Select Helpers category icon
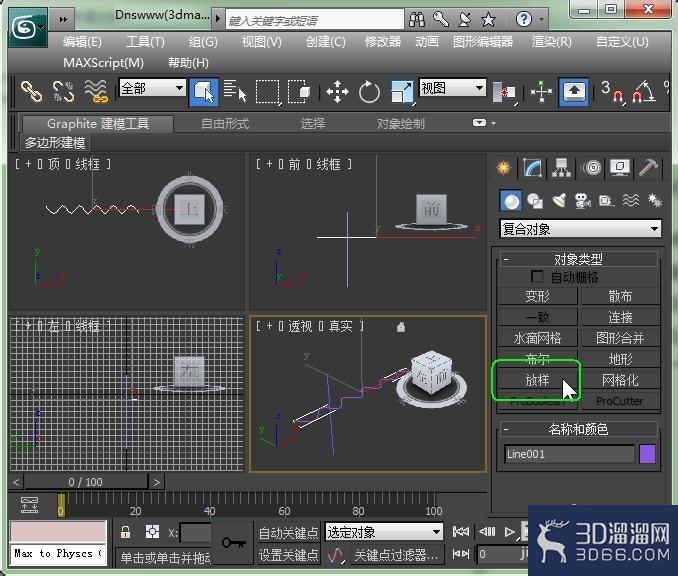 pos(607,201)
